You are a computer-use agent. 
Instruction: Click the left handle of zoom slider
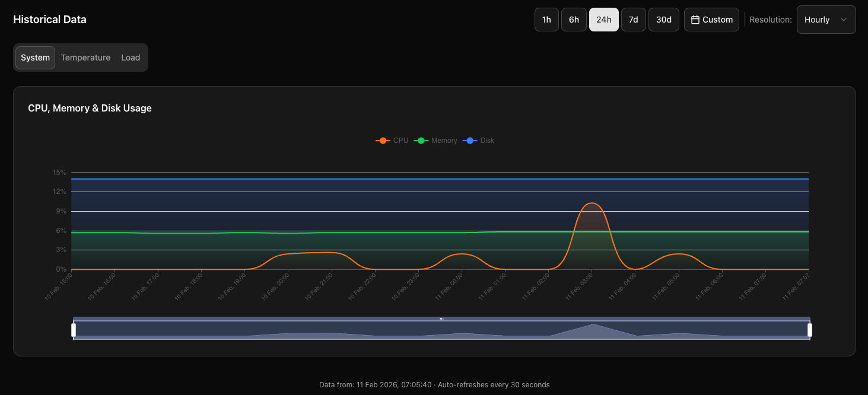click(74, 330)
